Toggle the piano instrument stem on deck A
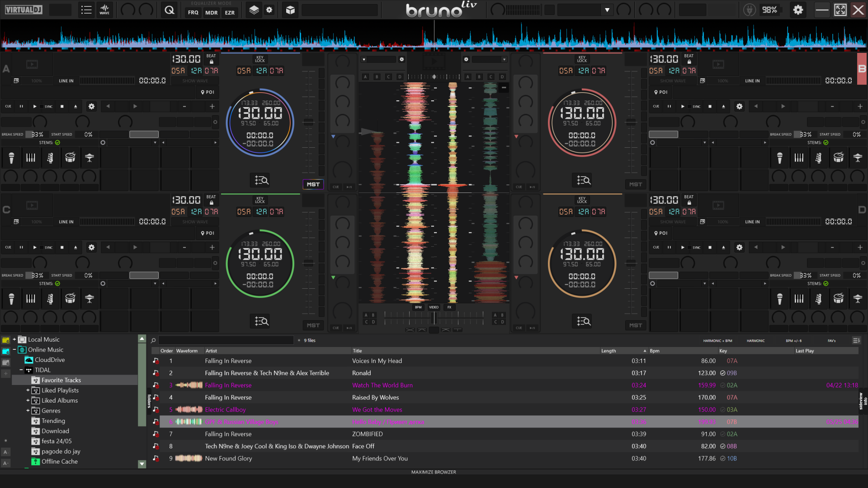868x488 pixels. tap(31, 158)
